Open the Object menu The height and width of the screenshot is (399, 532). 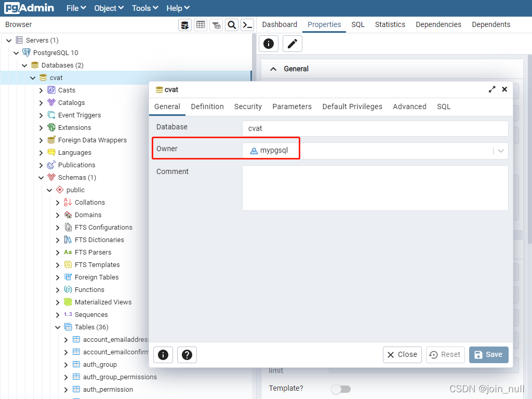[x=109, y=8]
